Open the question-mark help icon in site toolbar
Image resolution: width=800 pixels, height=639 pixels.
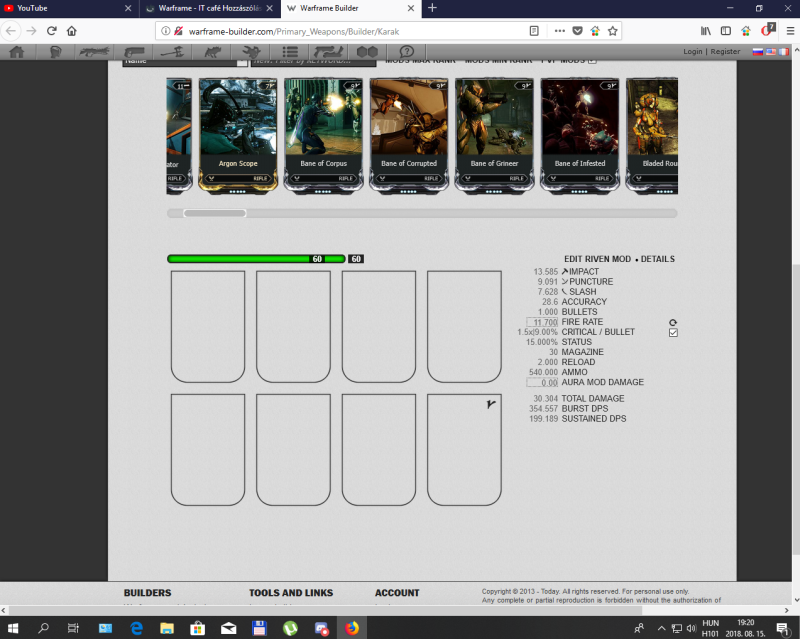(407, 52)
